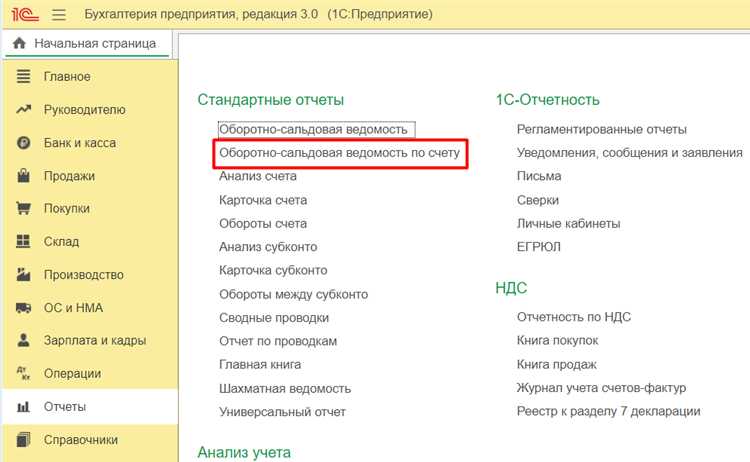Click the Склад warehouse grid icon

(x=23, y=242)
